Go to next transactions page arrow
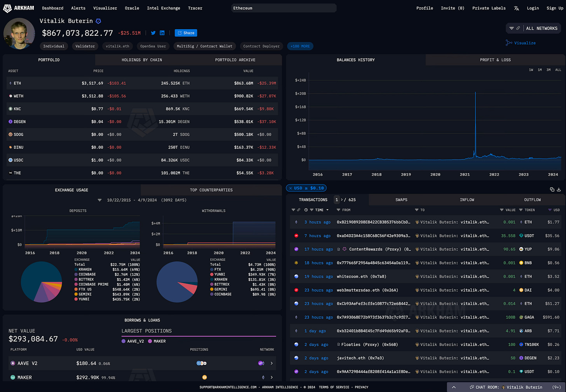The width and height of the screenshot is (566, 392). 342,200
